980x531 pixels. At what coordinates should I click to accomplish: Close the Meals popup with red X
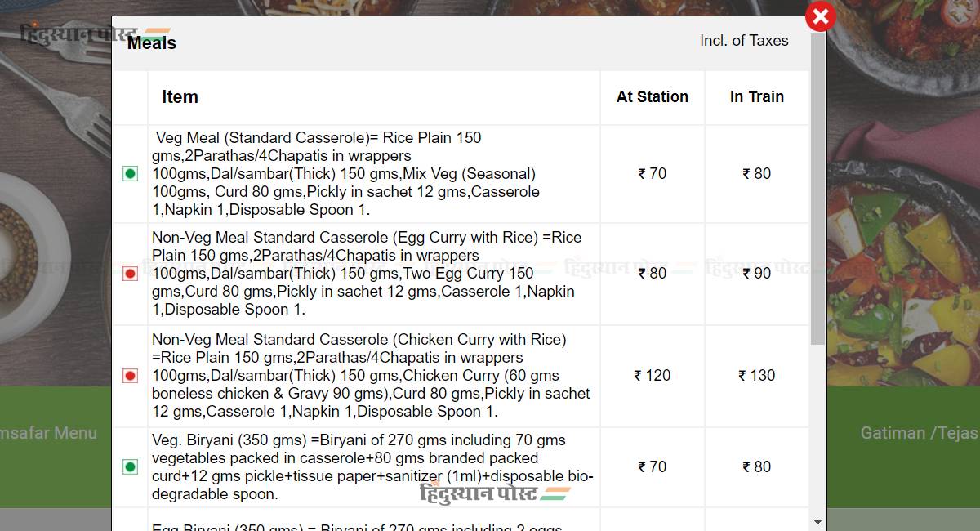(x=821, y=16)
